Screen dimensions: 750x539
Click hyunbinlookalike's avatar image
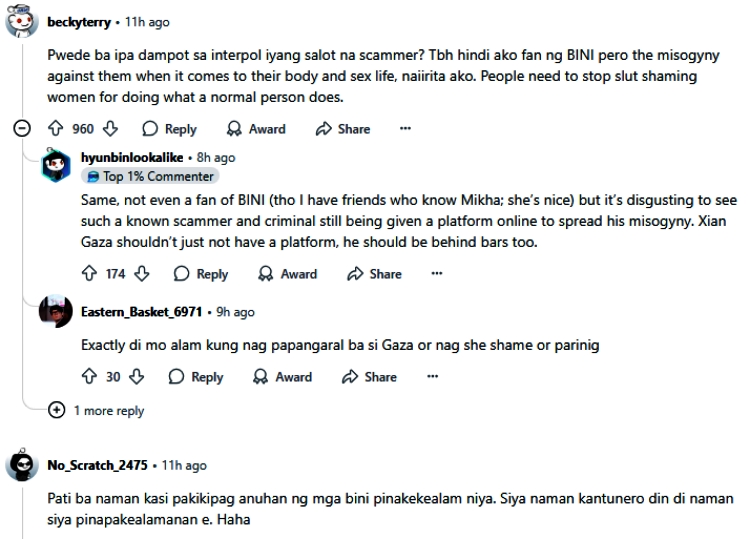56,166
